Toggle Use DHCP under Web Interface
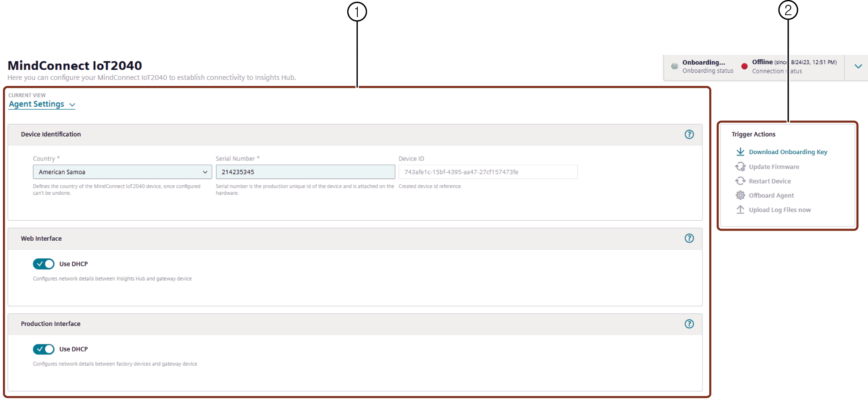Screen dimensions: 868x399 pos(44,264)
